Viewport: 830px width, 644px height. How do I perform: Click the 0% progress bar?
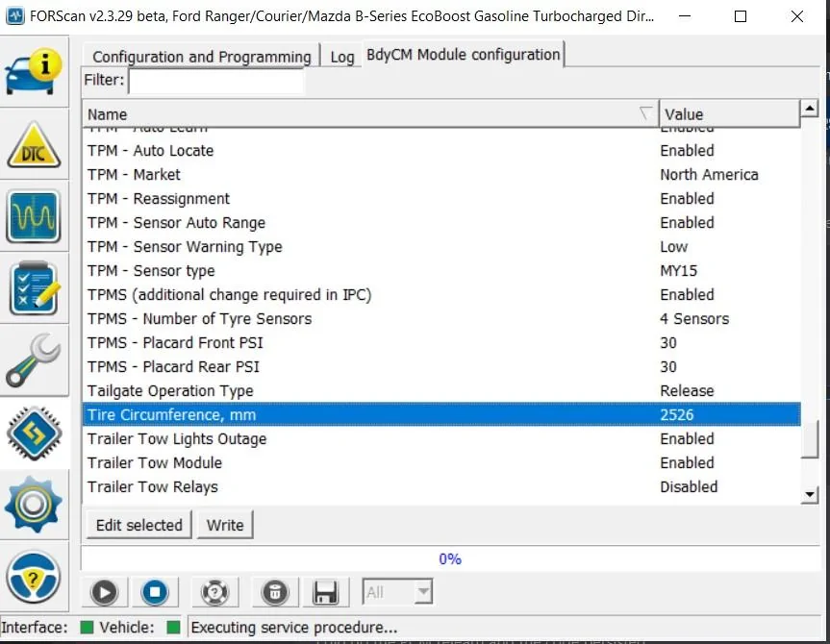pyautogui.click(x=450, y=558)
